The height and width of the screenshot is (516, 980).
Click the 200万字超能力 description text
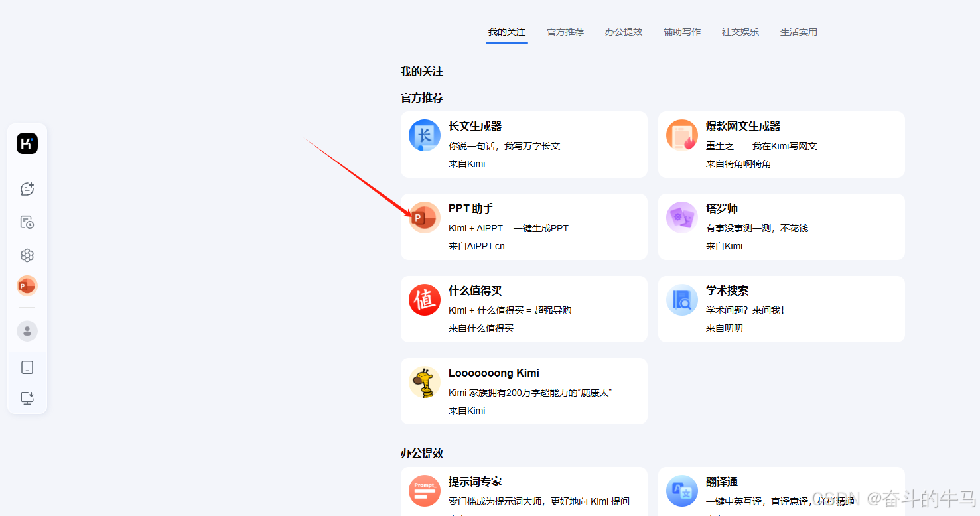(x=530, y=393)
